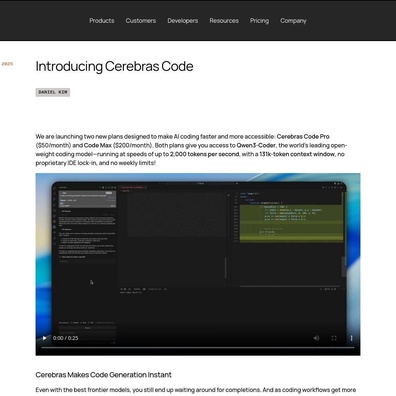Click the Introducing Cerebras Code heading
The image size is (396, 396).
pyautogui.click(x=114, y=66)
